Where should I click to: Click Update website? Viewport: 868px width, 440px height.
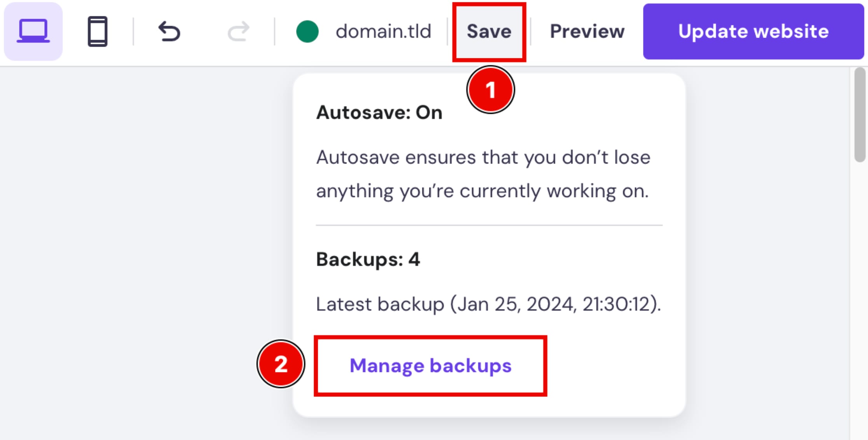point(753,31)
